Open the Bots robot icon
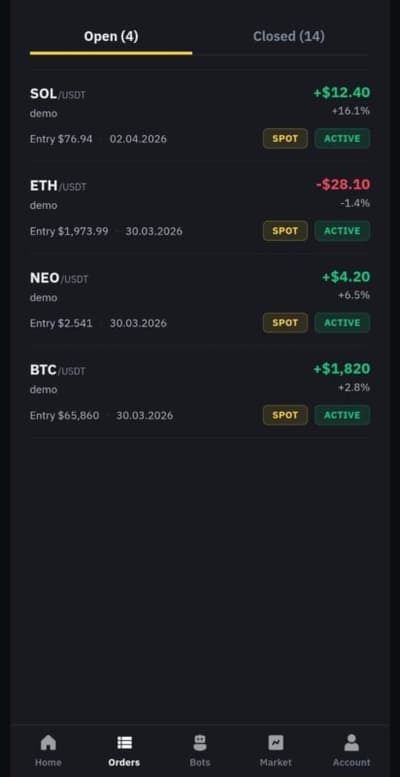Viewport: 400px width, 777px height. pos(200,742)
